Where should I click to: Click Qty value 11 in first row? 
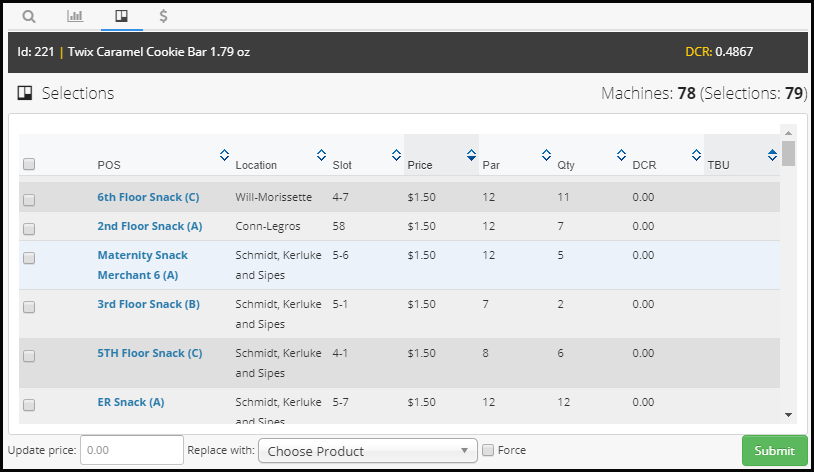pos(563,197)
